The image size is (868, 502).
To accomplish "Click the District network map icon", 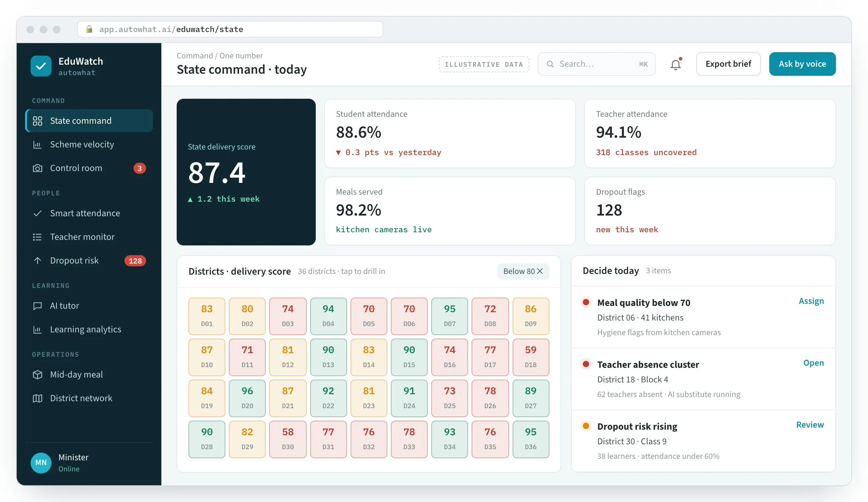I will point(37,398).
